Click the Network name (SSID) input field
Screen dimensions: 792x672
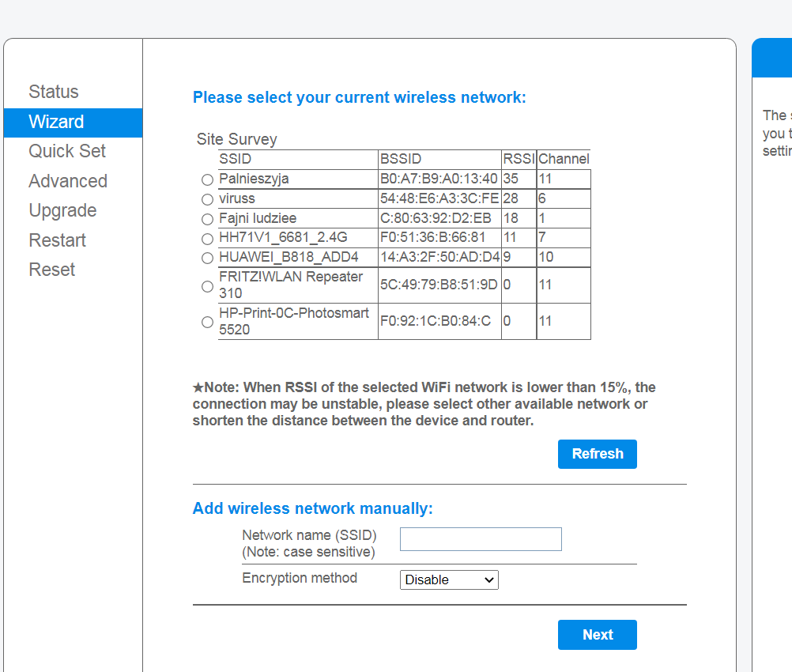click(481, 539)
